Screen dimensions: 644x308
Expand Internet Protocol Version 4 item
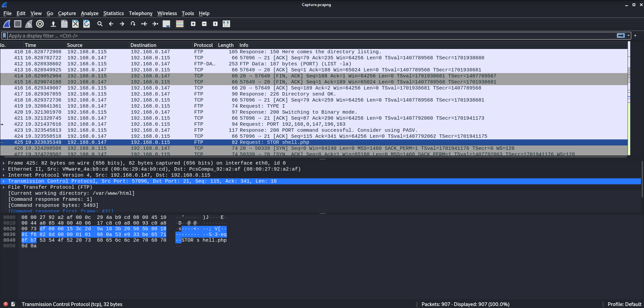coord(4,175)
